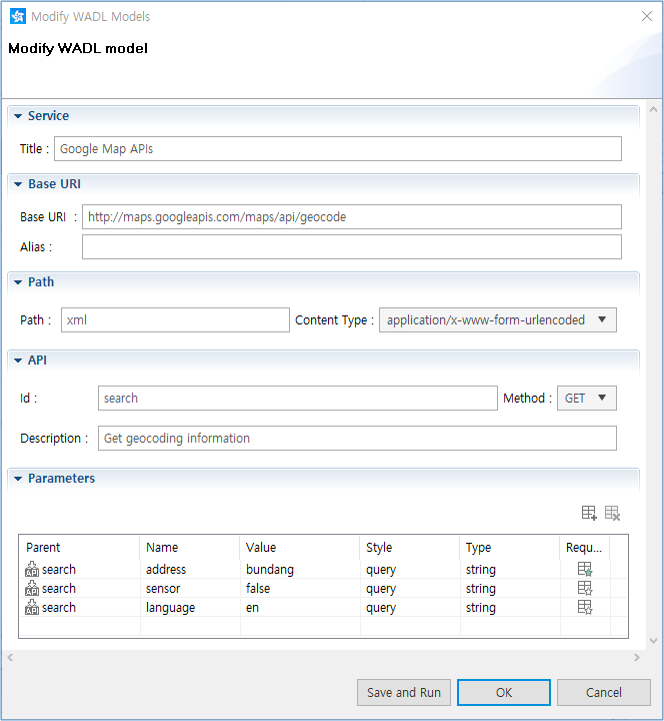Screen dimensions: 664x721
Task: Click the required icon in address row
Action: click(585, 569)
